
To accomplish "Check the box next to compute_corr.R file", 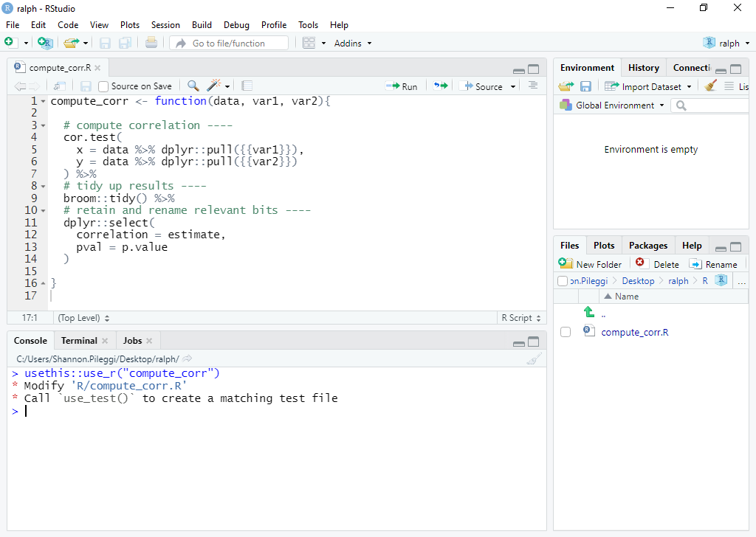I will click(x=566, y=332).
